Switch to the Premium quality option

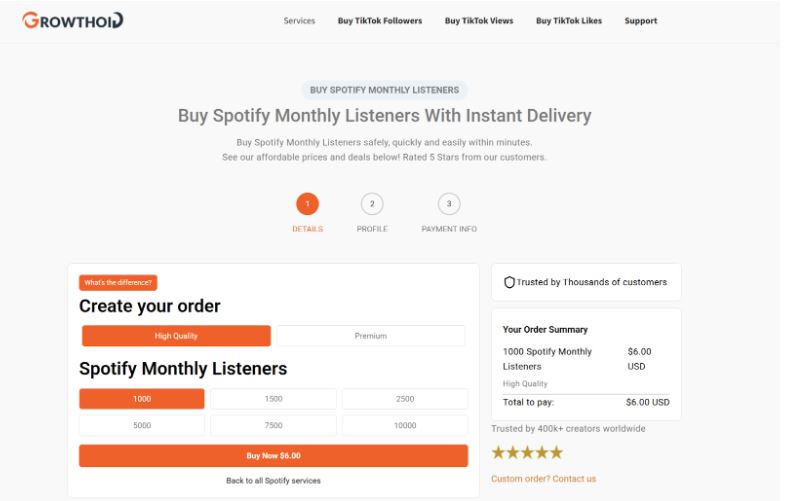click(370, 336)
